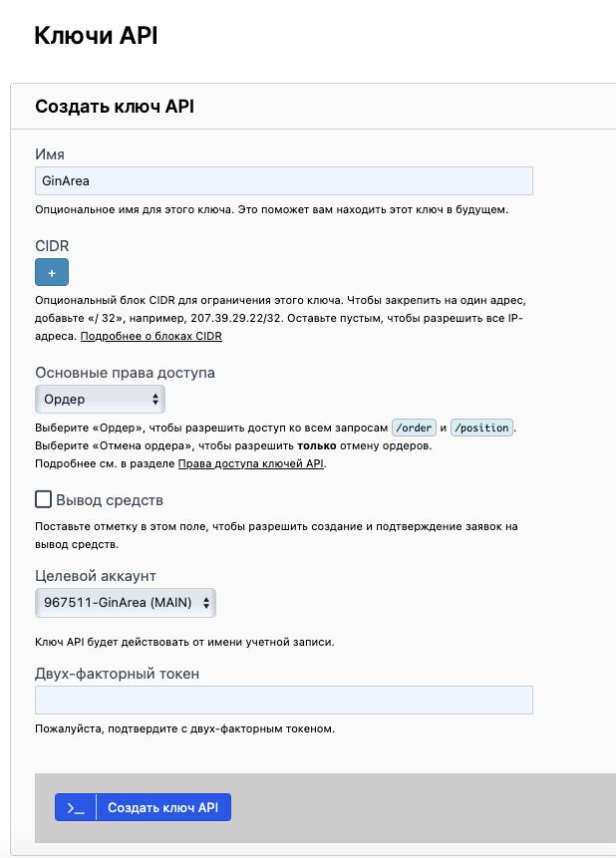Click the Целевой аккаунт label
The image size is (616, 858).
click(96, 576)
